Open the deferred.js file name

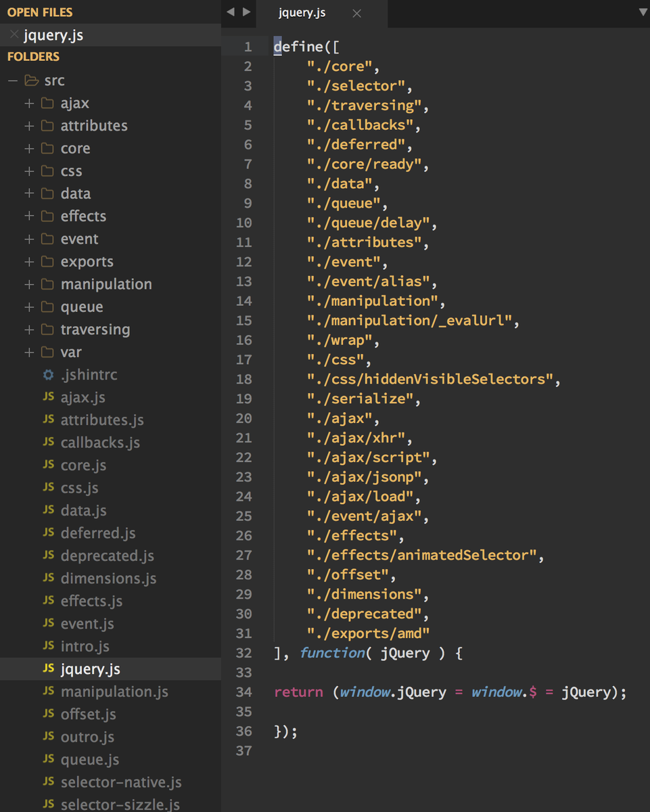click(x=98, y=533)
